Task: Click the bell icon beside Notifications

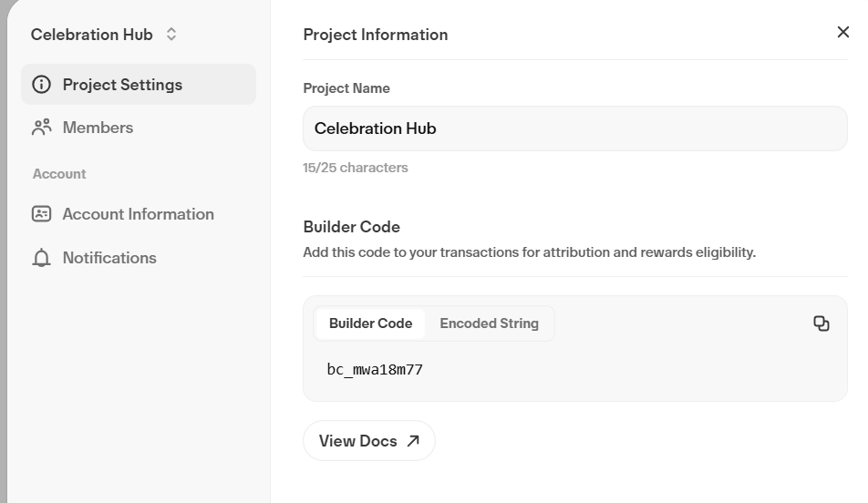Action: (42, 258)
